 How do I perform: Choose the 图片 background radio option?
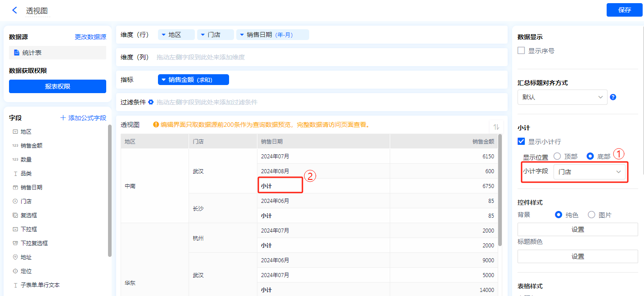pos(591,215)
